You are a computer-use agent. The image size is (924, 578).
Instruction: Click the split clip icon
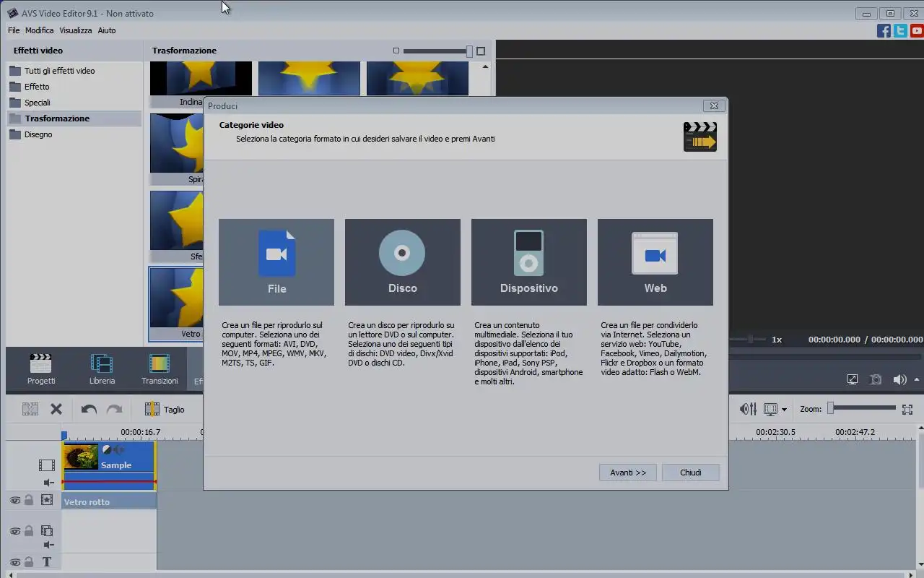30,409
